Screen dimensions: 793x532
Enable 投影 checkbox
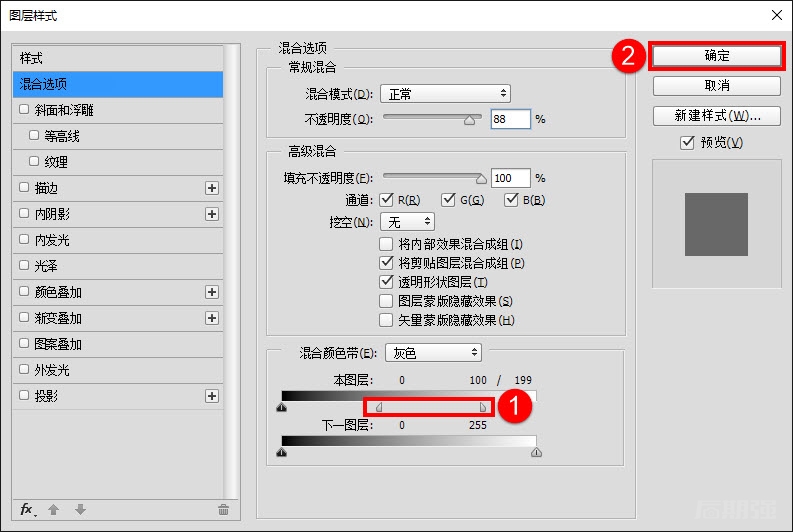click(x=24, y=395)
